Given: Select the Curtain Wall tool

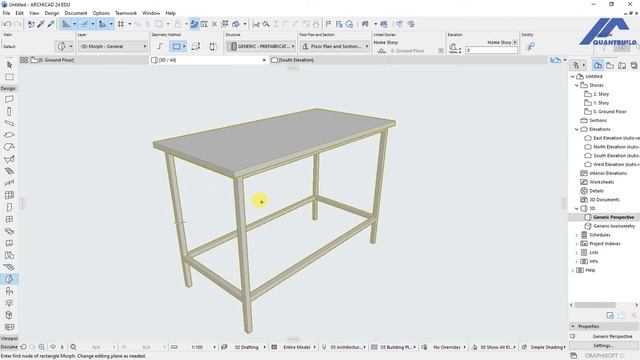Looking at the screenshot, I should click(x=9, y=195).
